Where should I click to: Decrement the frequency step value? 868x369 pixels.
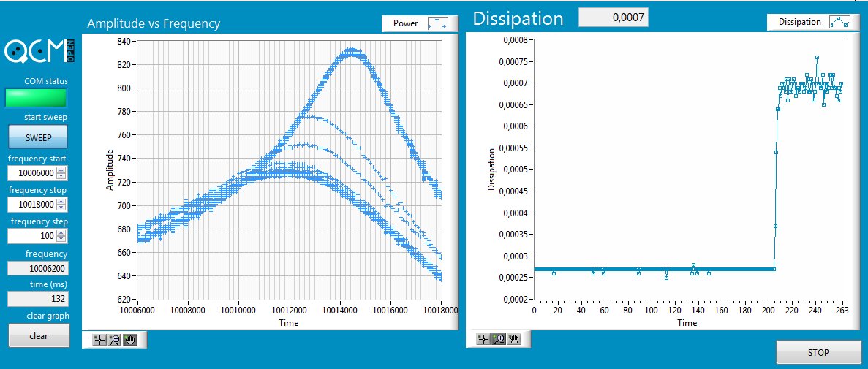[62, 240]
